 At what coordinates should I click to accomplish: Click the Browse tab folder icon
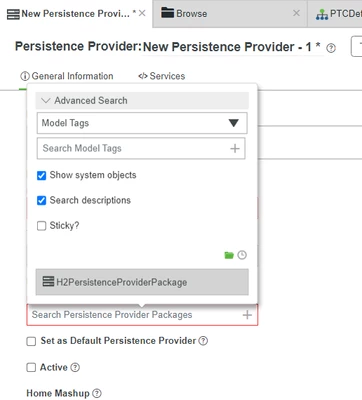pyautogui.click(x=168, y=13)
